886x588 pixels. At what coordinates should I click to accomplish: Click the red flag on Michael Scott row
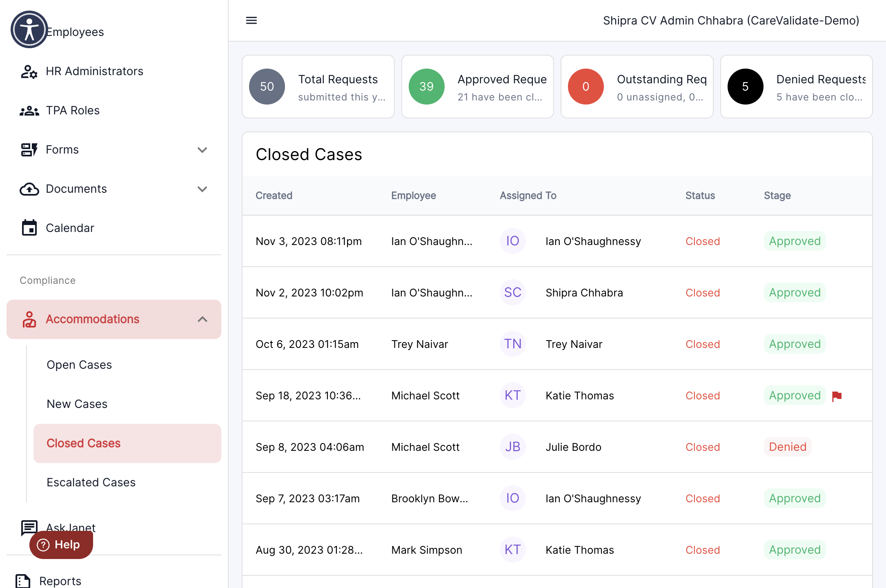pyautogui.click(x=837, y=396)
